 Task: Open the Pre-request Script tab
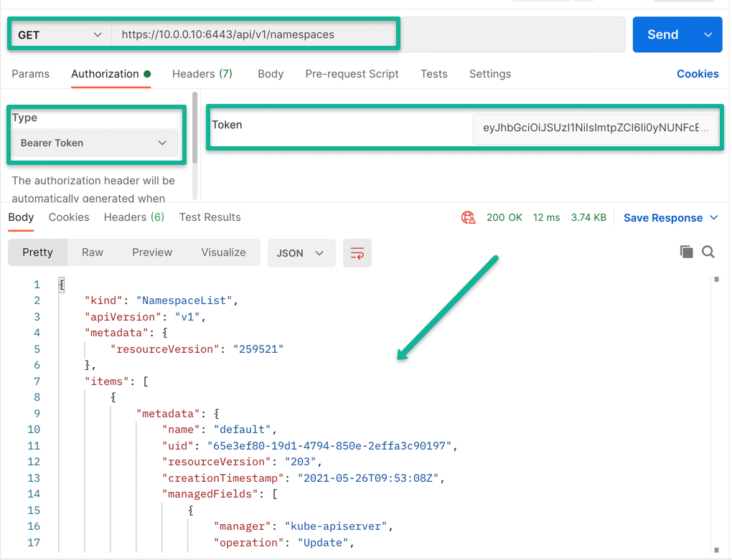(x=352, y=74)
